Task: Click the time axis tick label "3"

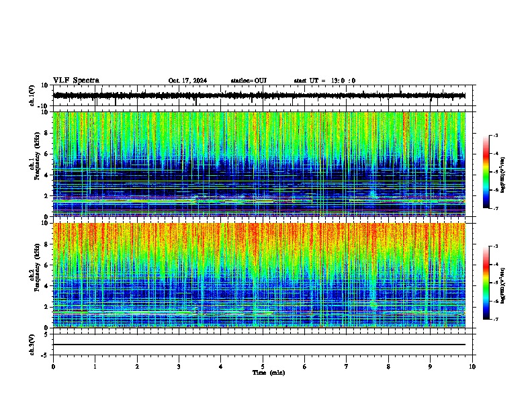Action: tap(179, 367)
